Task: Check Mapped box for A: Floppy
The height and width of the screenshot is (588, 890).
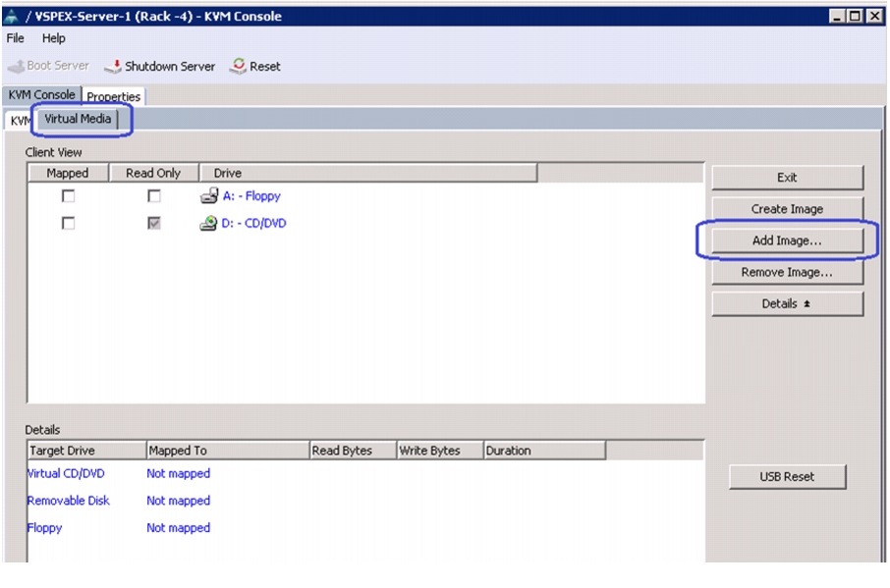Action: [68, 196]
